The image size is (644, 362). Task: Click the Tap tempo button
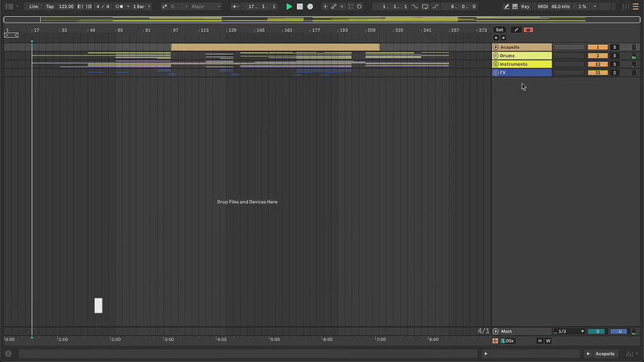(50, 6)
